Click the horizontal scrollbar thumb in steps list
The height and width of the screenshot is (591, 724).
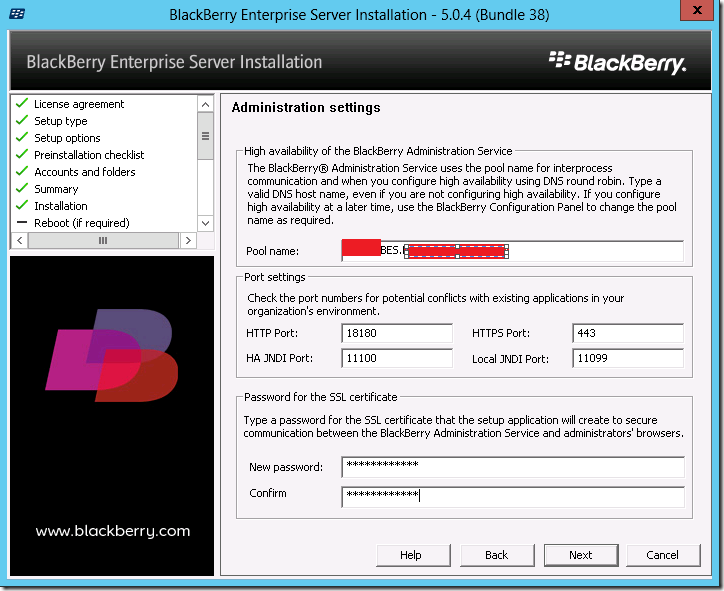(103, 240)
